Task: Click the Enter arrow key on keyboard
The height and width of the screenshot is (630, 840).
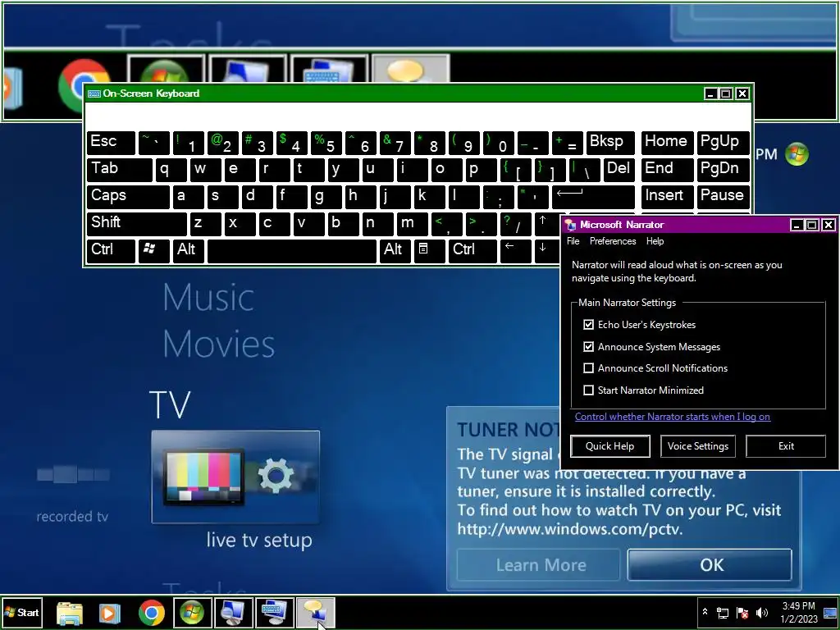Action: pos(593,197)
